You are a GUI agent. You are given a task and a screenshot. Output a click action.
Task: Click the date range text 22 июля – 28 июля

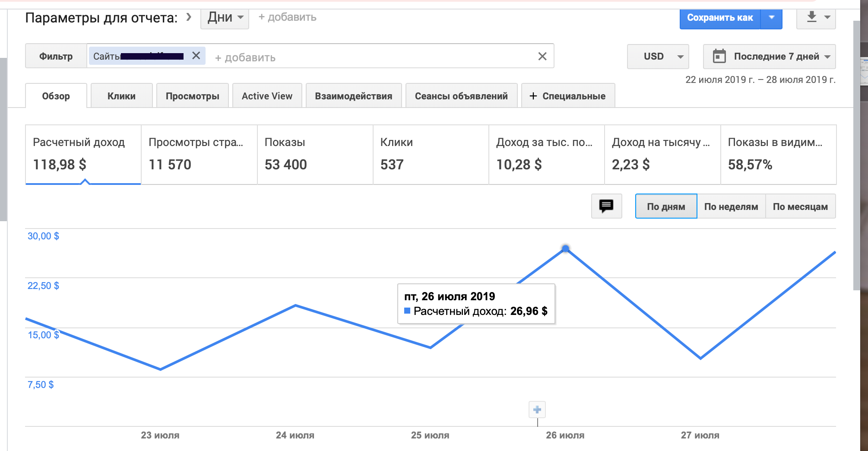[x=760, y=79]
